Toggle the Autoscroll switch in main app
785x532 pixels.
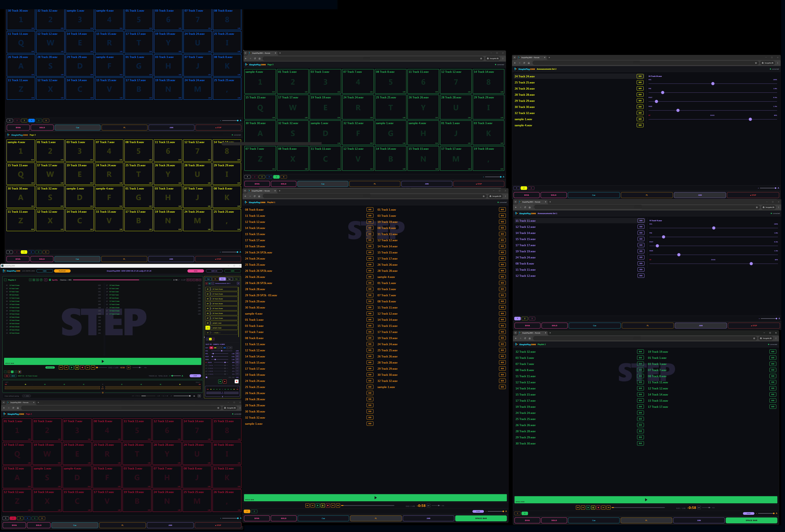[50, 367]
